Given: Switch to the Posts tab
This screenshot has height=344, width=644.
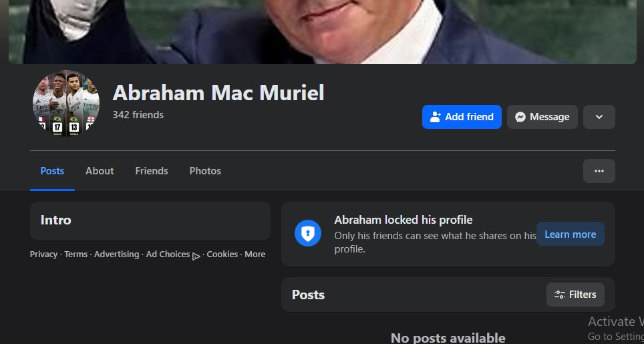Looking at the screenshot, I should coord(52,171).
